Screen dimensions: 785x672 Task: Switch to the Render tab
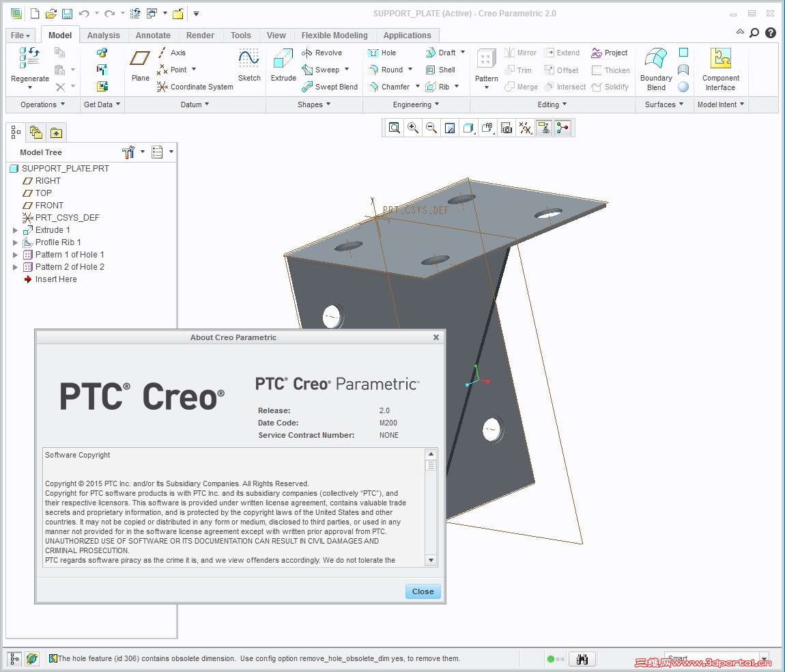(x=200, y=36)
